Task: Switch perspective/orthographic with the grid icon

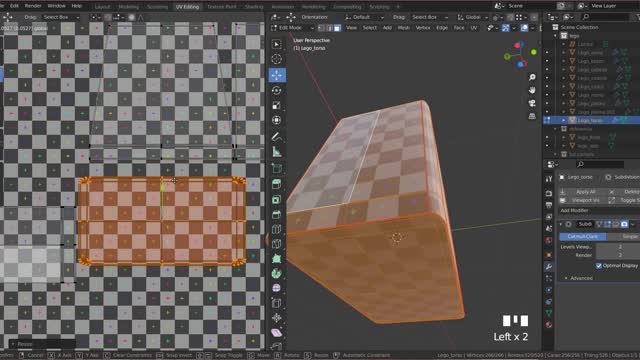Action: (x=532, y=116)
